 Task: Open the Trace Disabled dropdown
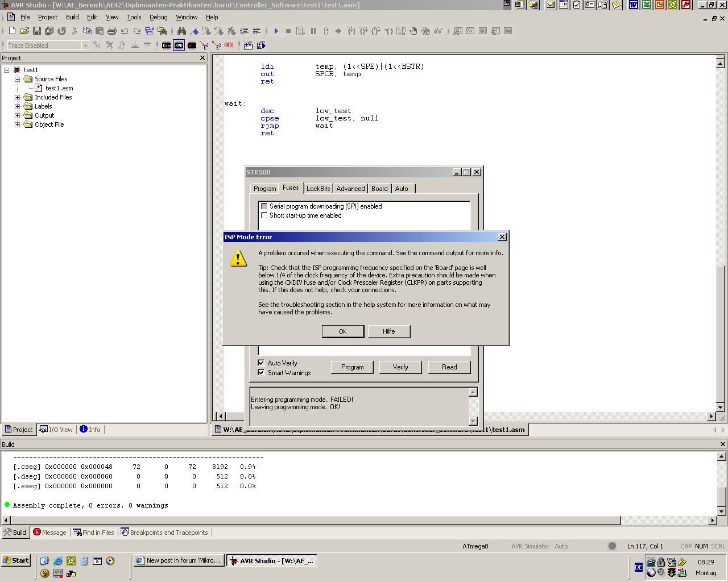(x=85, y=45)
